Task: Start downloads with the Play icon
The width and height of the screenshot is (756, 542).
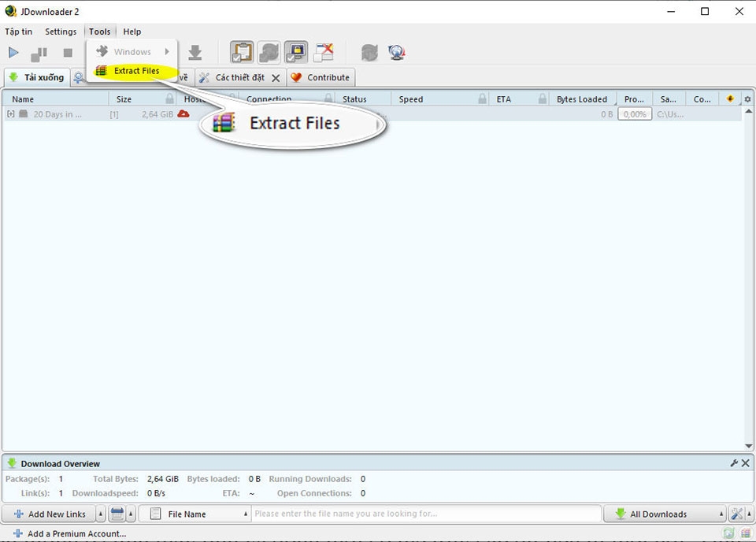Action: point(13,52)
